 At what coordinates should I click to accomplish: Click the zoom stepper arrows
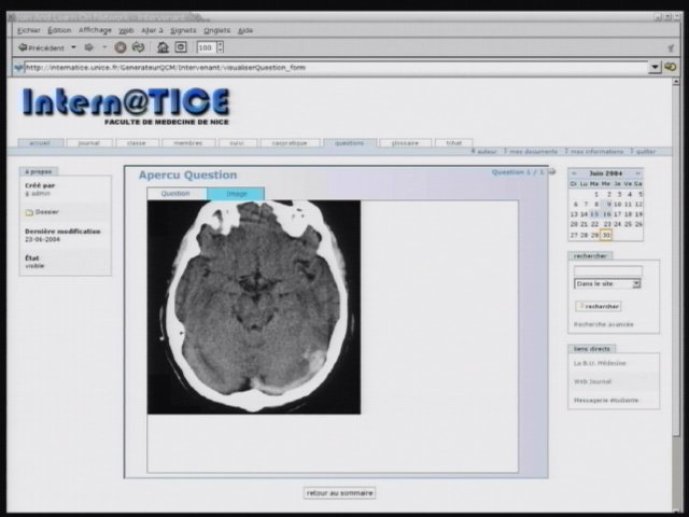220,47
